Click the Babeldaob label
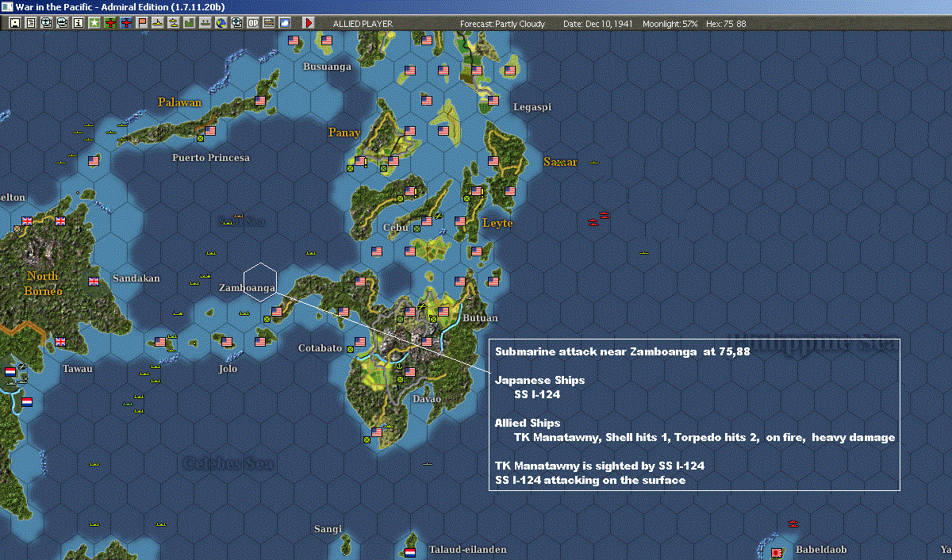Screen dimensions: 952x560 (x=820, y=549)
